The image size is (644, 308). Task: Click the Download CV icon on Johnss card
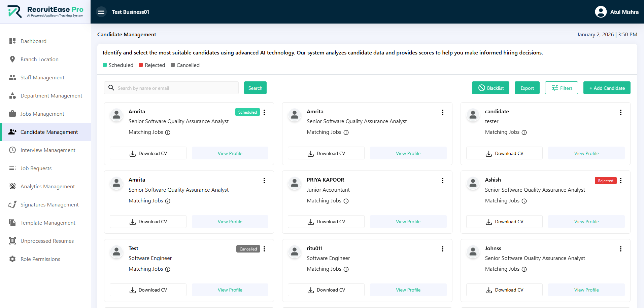pyautogui.click(x=488, y=290)
